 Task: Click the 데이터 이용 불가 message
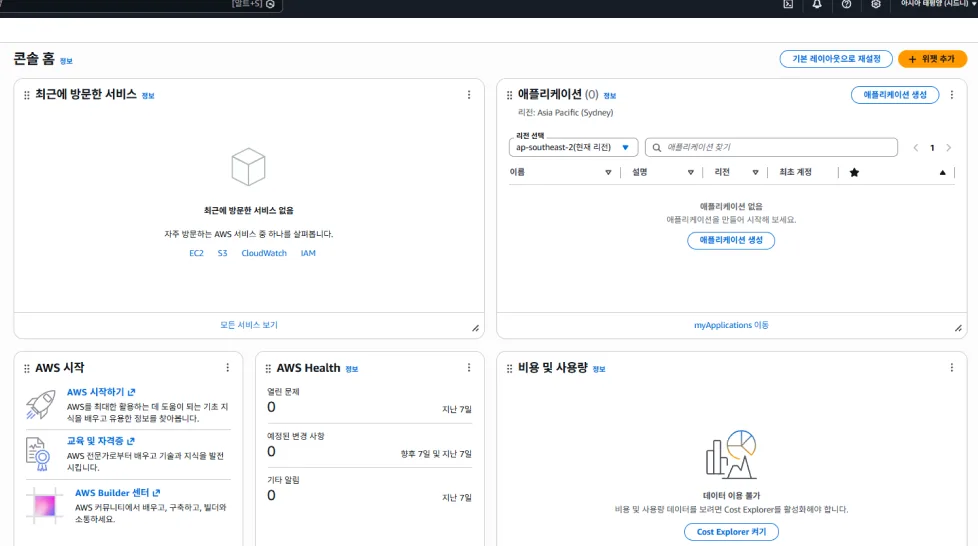tap(731, 495)
